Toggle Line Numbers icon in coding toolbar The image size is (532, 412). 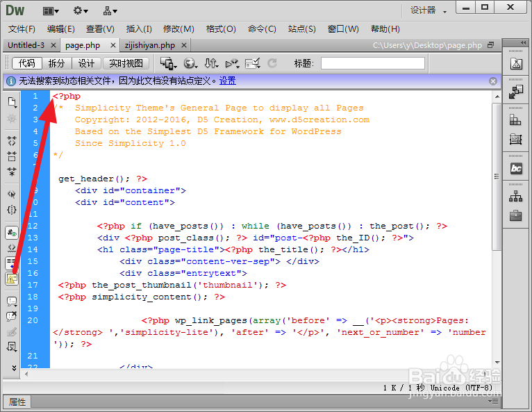[12, 233]
